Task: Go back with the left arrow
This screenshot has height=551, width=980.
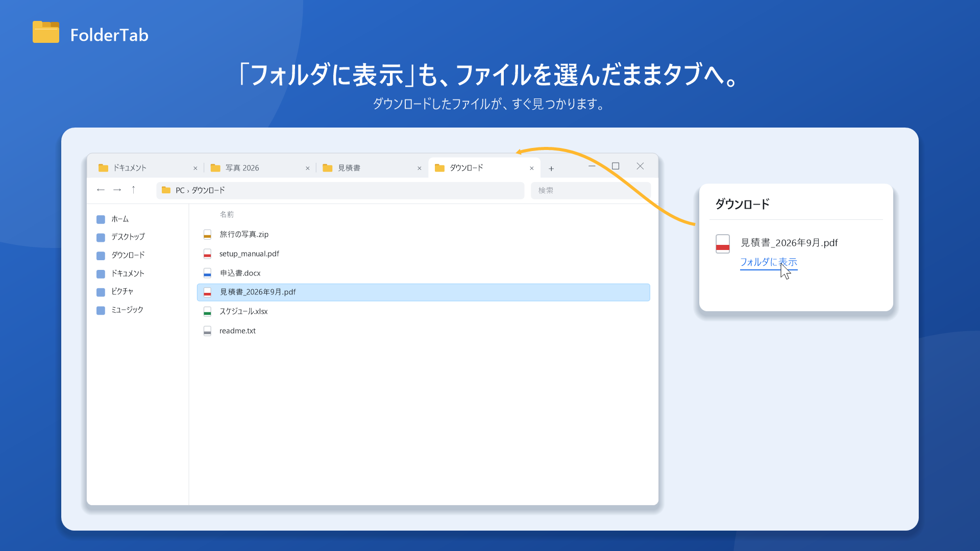Action: 101,190
